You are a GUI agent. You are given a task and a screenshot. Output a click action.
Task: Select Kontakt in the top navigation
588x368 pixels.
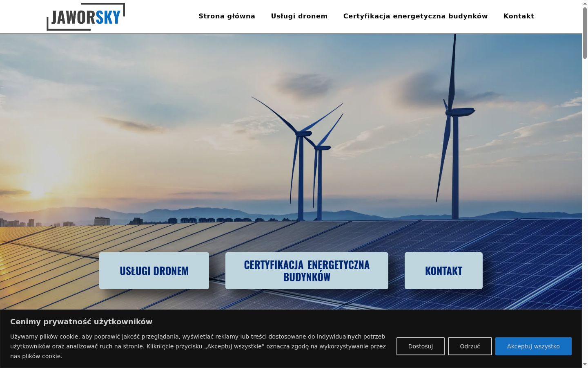click(x=519, y=16)
